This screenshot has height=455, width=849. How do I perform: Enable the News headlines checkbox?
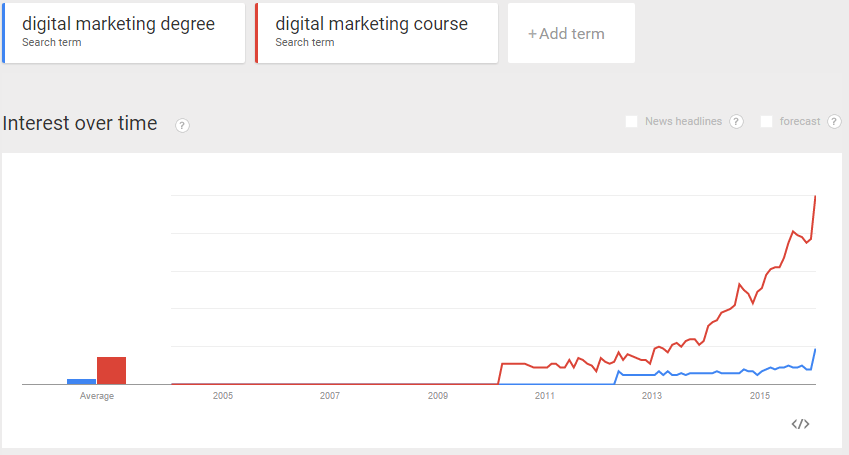(631, 121)
